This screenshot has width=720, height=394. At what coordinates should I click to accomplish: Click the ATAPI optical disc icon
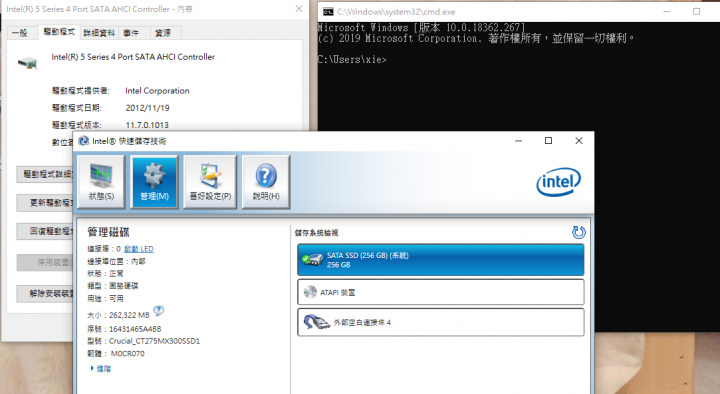[310, 292]
